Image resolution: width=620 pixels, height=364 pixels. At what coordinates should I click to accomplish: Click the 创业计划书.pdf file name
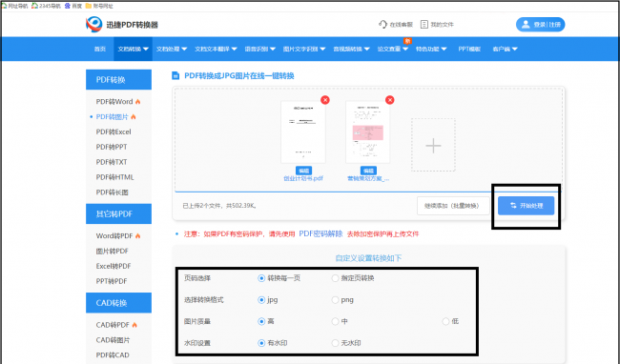coord(303,178)
